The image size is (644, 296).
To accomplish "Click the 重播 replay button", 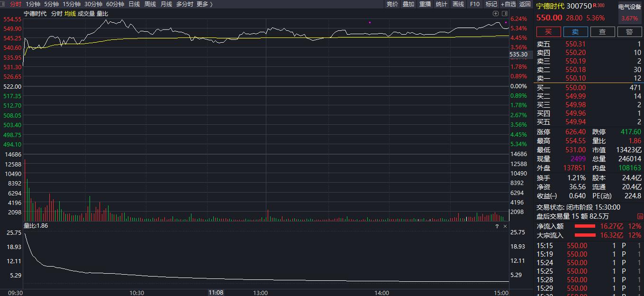I will 425,4.
